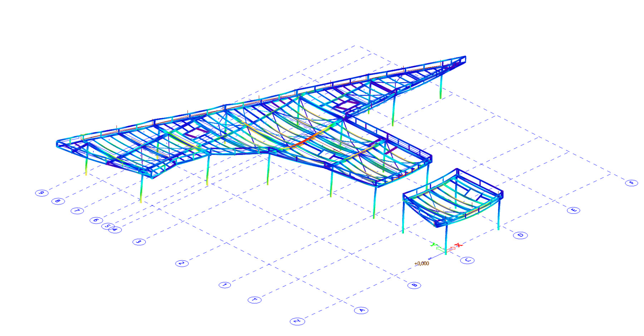
Task: Click grid axis bubble 1
Action: [x=225, y=285]
